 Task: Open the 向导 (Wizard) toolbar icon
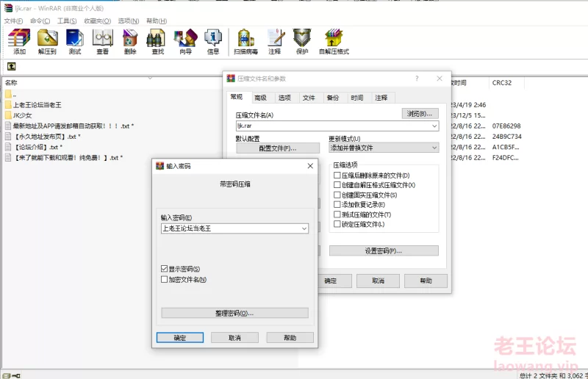[x=185, y=42]
